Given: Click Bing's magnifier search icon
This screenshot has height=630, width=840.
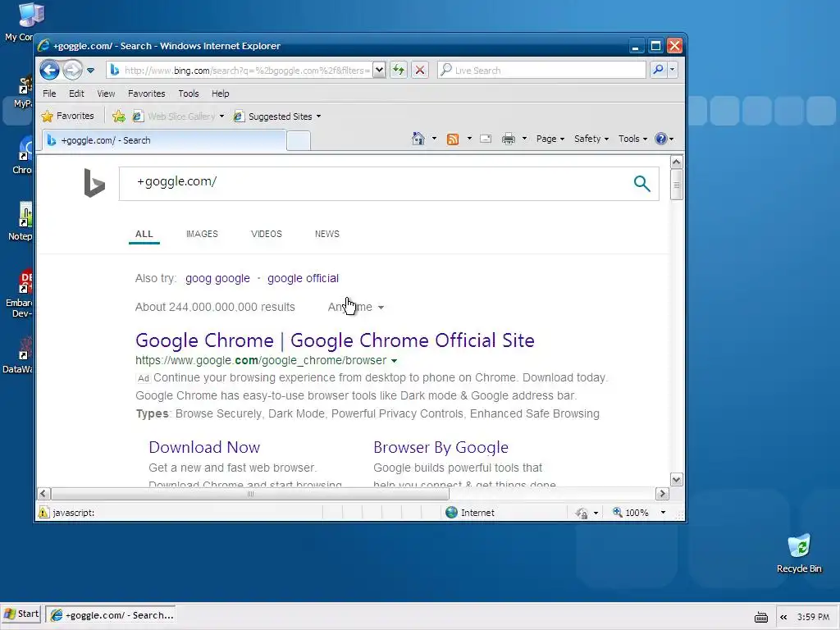Looking at the screenshot, I should [x=641, y=183].
